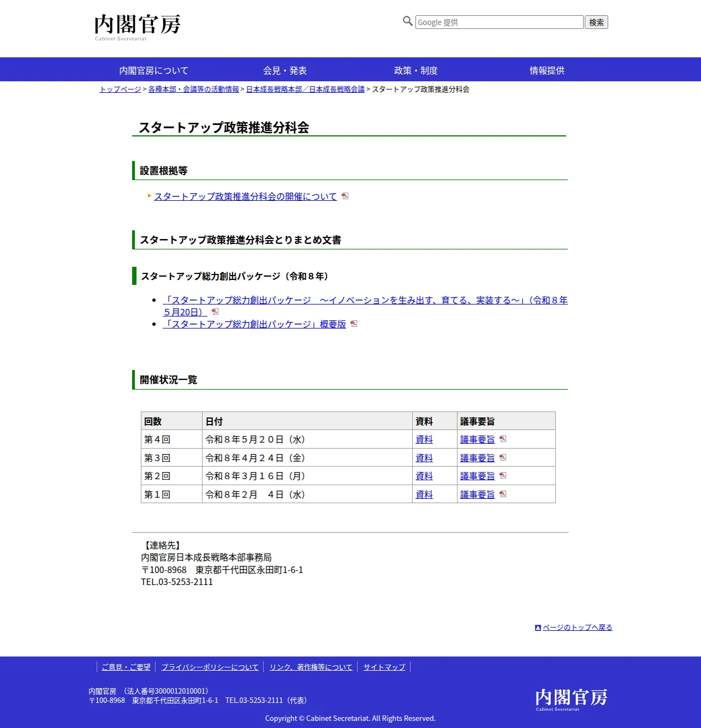Open 資料 link for 第3回
701x728 pixels.
click(424, 458)
